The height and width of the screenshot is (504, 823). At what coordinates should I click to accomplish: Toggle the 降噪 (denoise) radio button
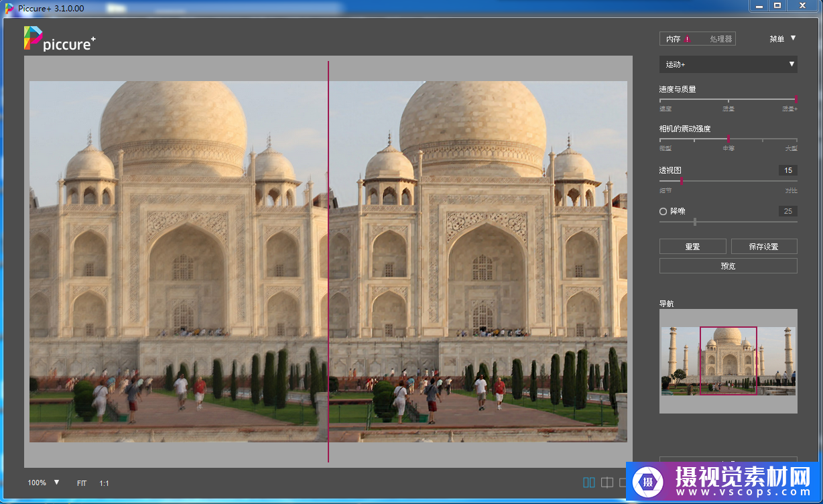663,211
